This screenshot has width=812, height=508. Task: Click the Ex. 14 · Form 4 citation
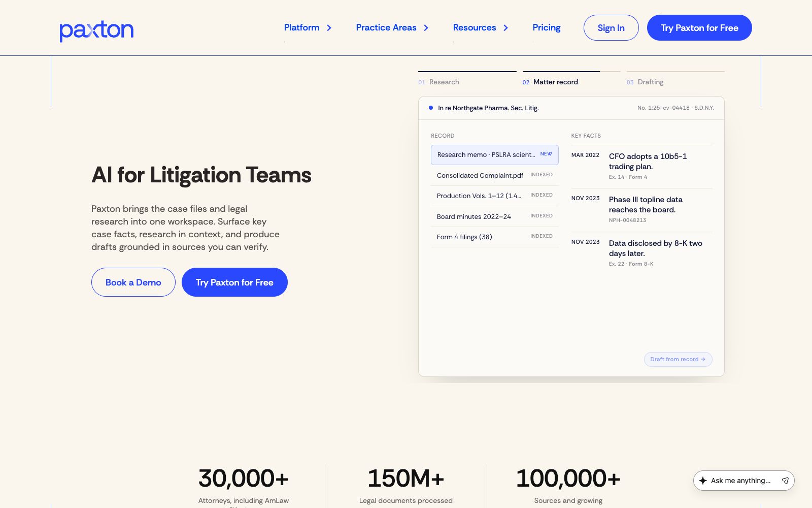pos(628,177)
